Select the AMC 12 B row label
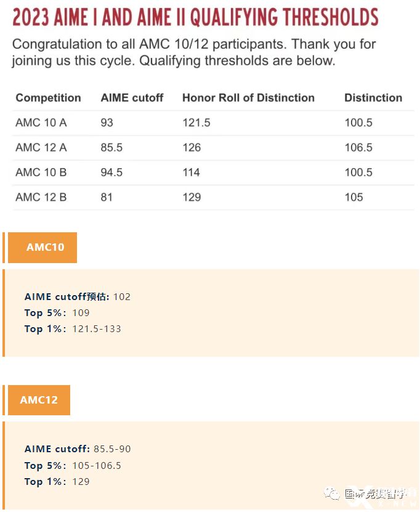The image size is (420, 512). (x=41, y=197)
